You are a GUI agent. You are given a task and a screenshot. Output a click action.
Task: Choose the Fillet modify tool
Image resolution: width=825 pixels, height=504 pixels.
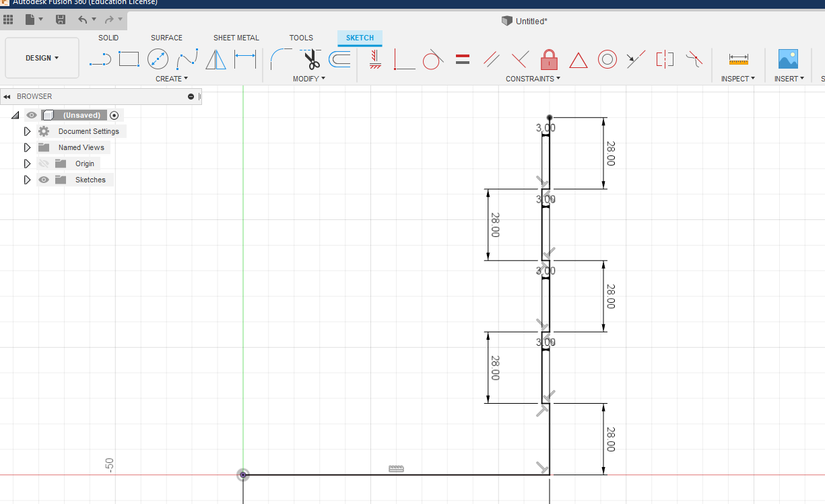point(280,59)
